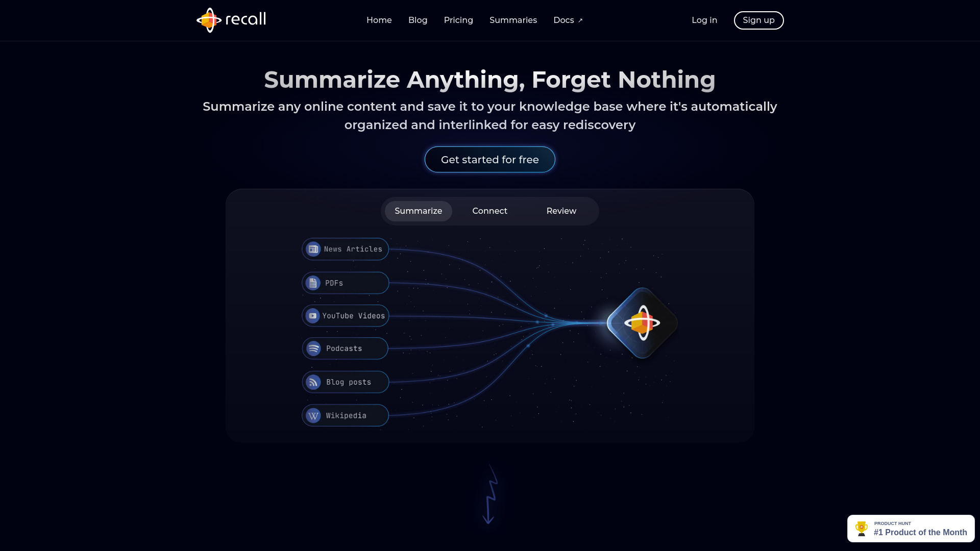Expand the Docs navigation menu
The height and width of the screenshot is (551, 980).
568,20
